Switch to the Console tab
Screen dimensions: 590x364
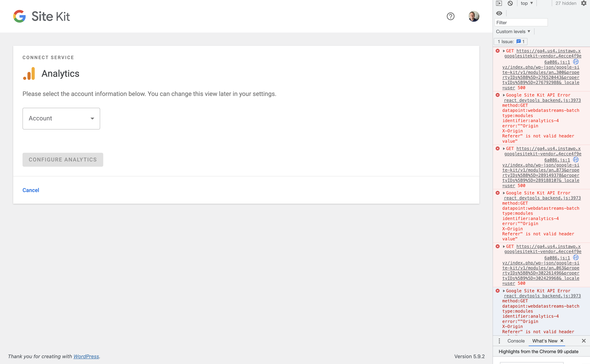516,341
